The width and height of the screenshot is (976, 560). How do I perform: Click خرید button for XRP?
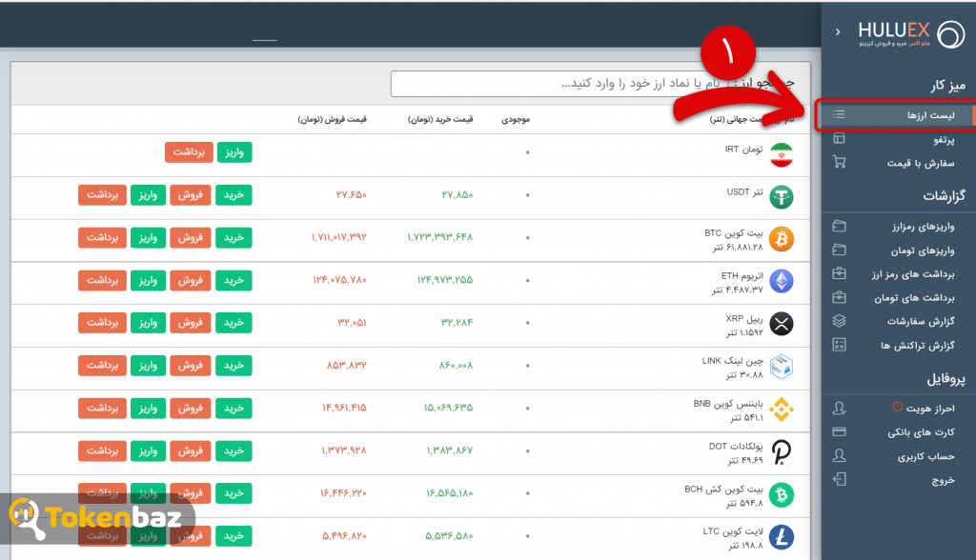tap(234, 322)
